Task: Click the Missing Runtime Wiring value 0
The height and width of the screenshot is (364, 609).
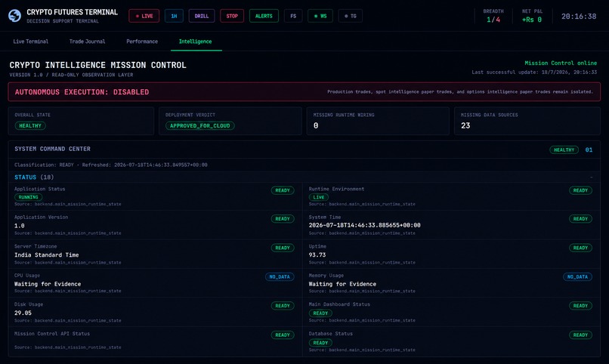Action: click(x=316, y=125)
